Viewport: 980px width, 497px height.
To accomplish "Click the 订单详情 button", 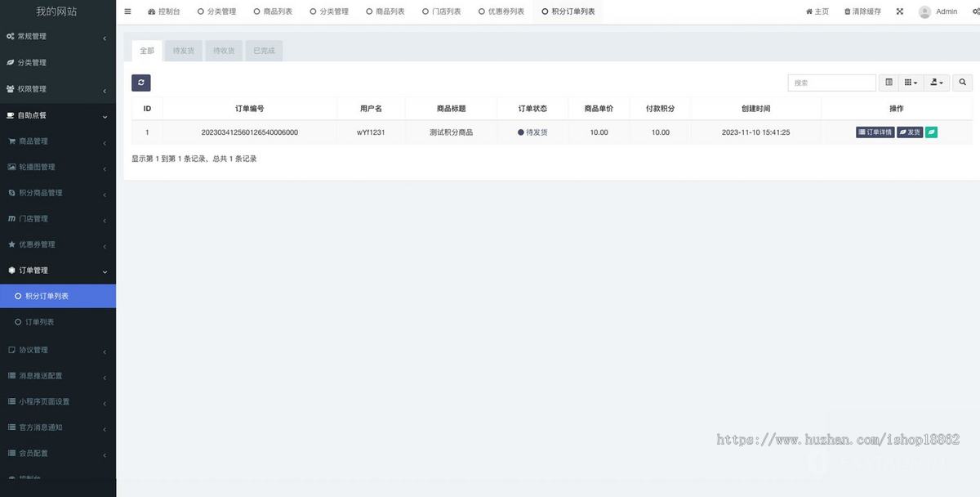I will coord(875,132).
